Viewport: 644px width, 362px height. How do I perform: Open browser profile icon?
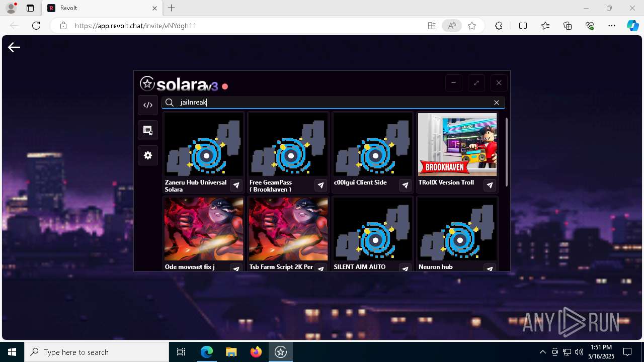(x=11, y=8)
